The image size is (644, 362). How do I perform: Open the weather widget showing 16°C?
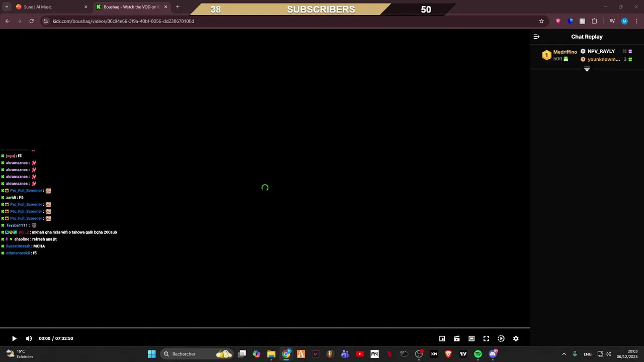(x=19, y=354)
